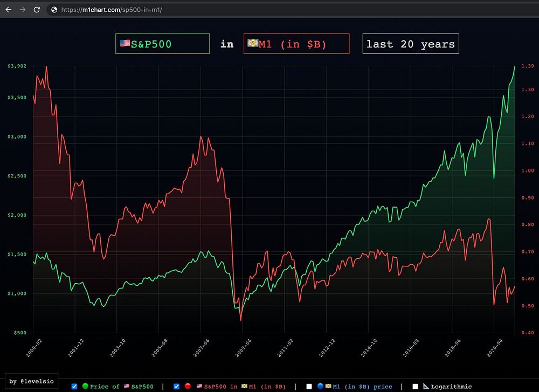Click the $1,000 left axis label
The height and width of the screenshot is (392, 539).
tap(17, 294)
